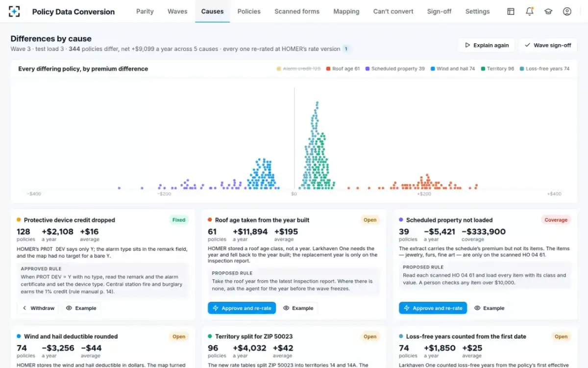Screen dimensions: 588x368
Task: View Example for Protective device credit card
Action: (x=81, y=308)
